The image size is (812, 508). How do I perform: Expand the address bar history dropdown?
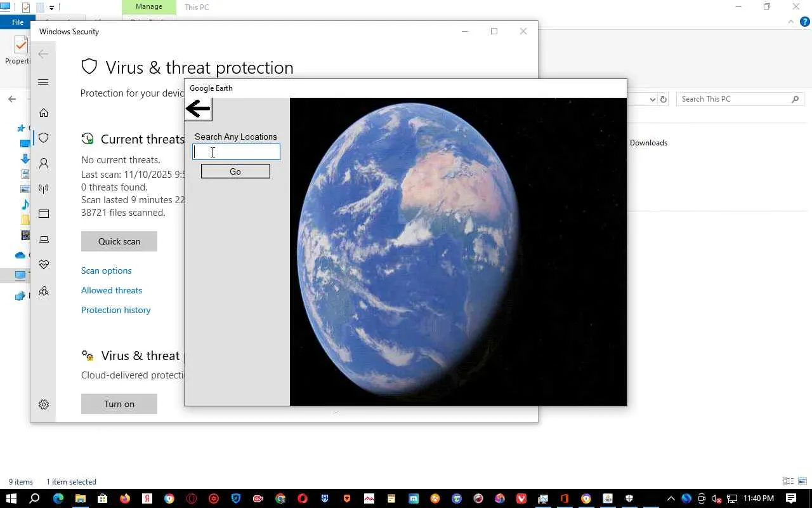[652, 99]
